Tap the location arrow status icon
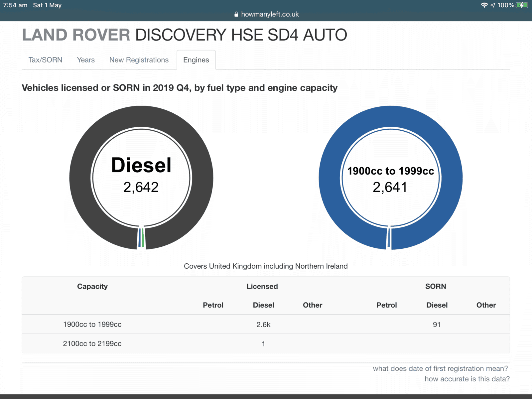This screenshot has height=399, width=532. 493,5
